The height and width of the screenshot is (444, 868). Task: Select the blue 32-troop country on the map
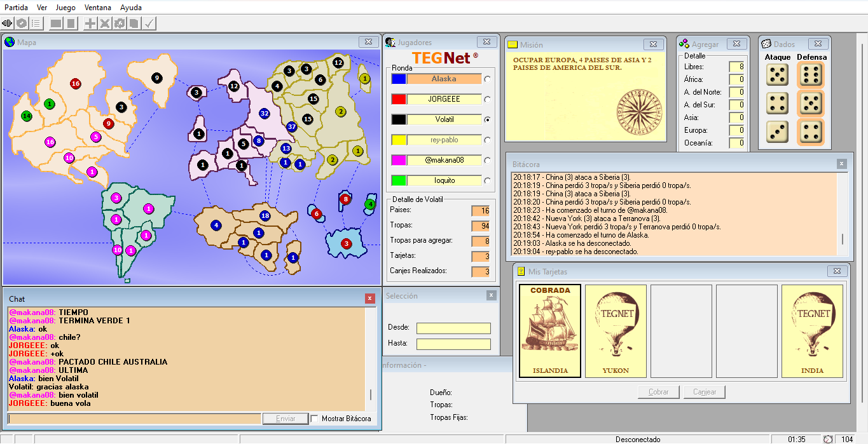click(x=265, y=114)
